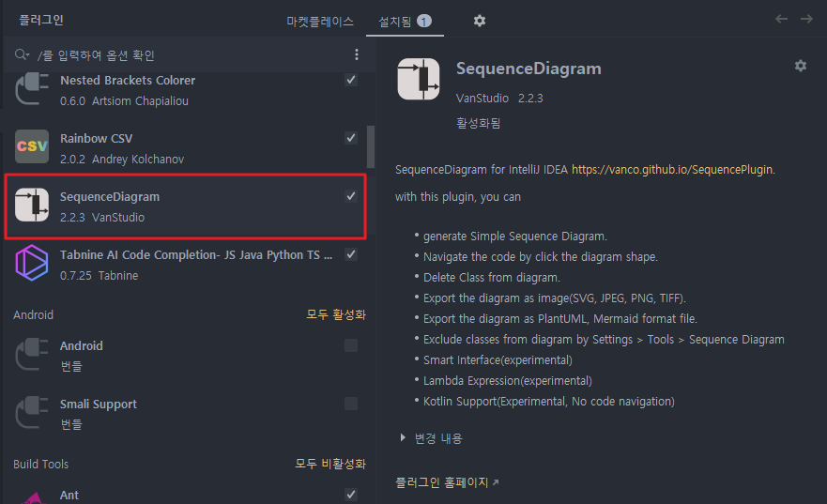Open the SequenceDiagram details gear menu
The width and height of the screenshot is (827, 504).
point(800,66)
